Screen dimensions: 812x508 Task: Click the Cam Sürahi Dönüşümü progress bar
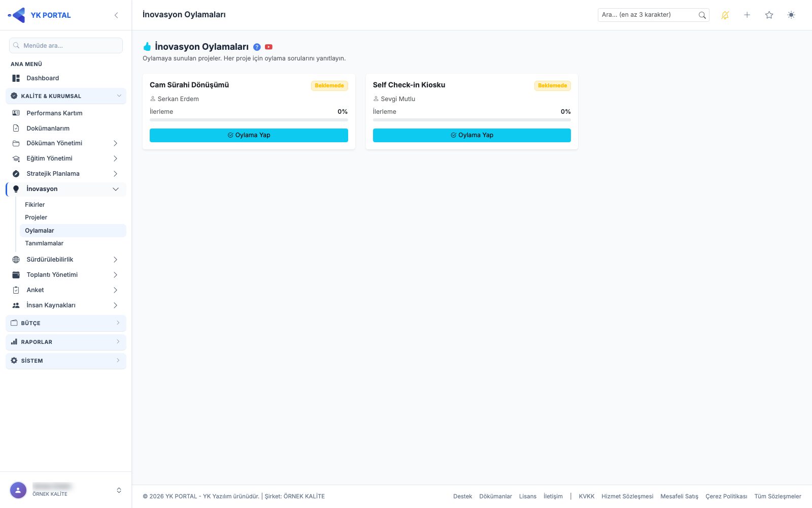point(249,120)
